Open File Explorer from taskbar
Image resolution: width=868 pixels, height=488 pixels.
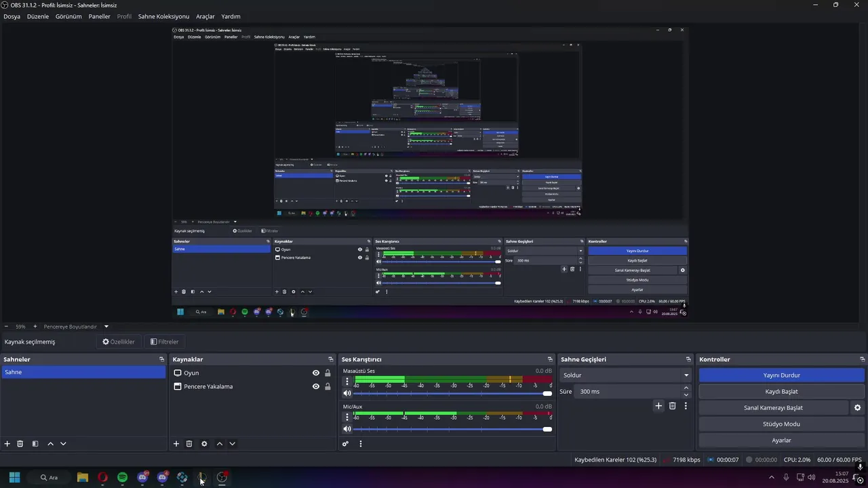(83, 477)
